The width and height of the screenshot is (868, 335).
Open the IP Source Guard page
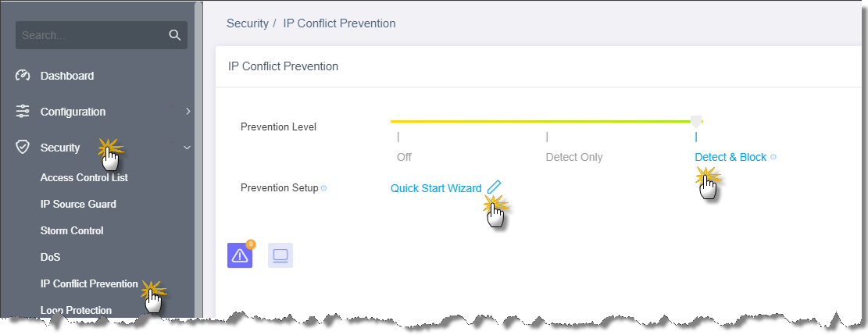pos(78,205)
